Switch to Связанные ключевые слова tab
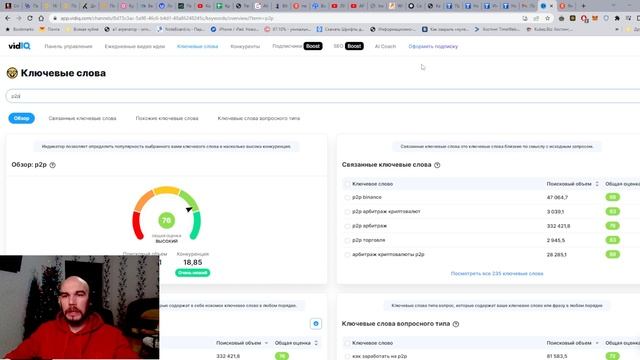The height and width of the screenshot is (360, 640). pyautogui.click(x=82, y=118)
